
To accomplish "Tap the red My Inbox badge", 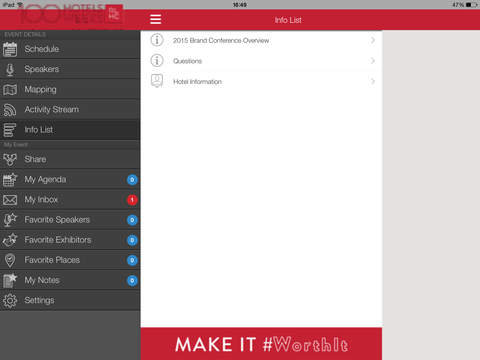I will click(132, 200).
